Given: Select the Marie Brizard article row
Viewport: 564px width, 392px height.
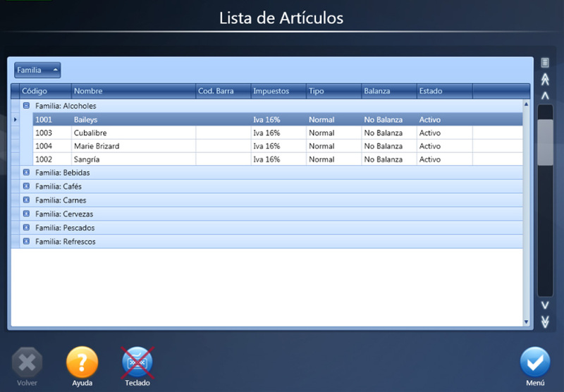Looking at the screenshot, I should 278,146.
